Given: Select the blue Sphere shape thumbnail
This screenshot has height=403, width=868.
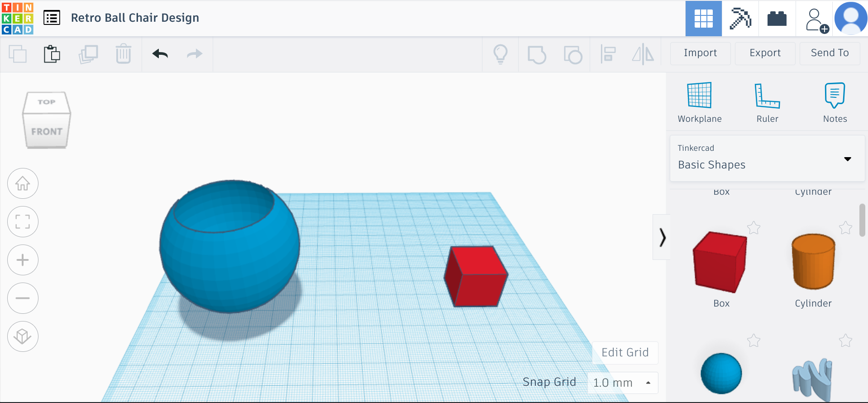Looking at the screenshot, I should pos(721,374).
